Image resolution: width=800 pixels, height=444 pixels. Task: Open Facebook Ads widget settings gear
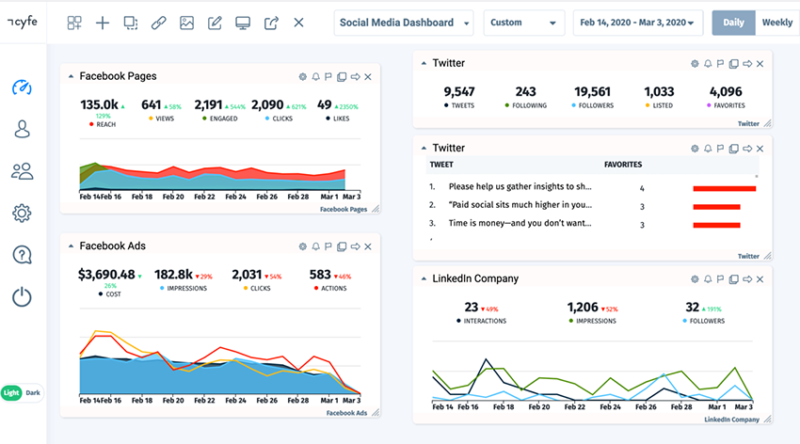[303, 246]
